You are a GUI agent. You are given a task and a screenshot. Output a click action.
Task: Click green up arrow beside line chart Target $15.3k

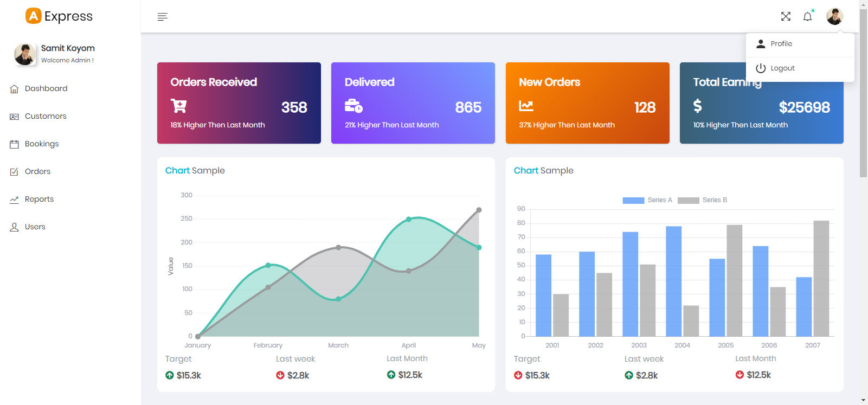point(170,375)
